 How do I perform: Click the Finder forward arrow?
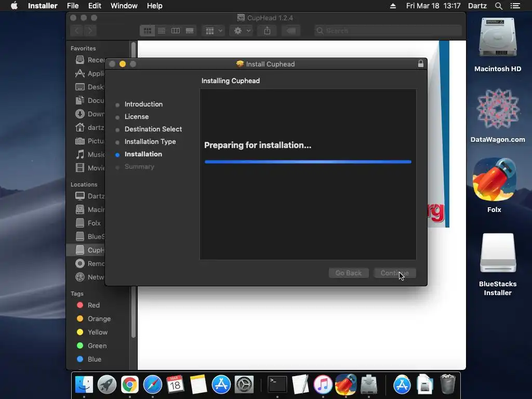tap(90, 31)
